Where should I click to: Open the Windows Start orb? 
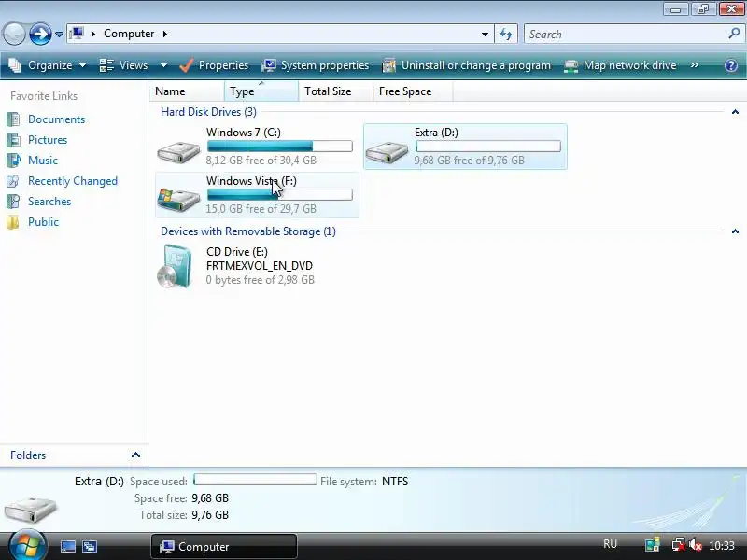(28, 545)
